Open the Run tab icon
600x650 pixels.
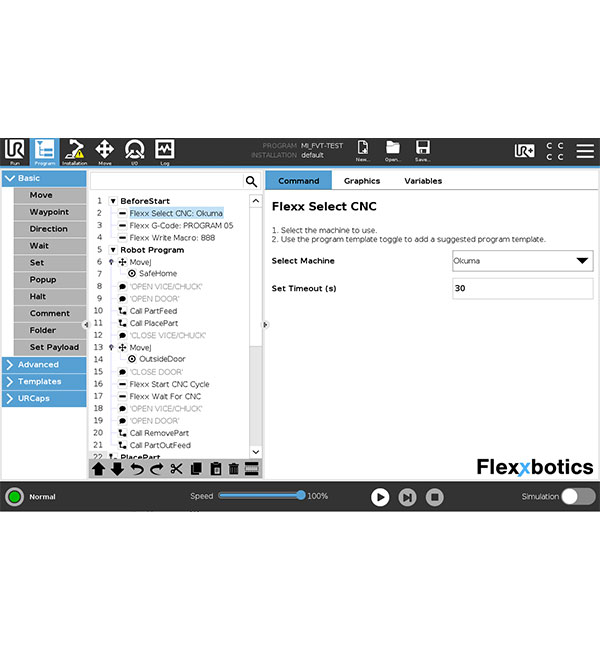click(x=15, y=152)
